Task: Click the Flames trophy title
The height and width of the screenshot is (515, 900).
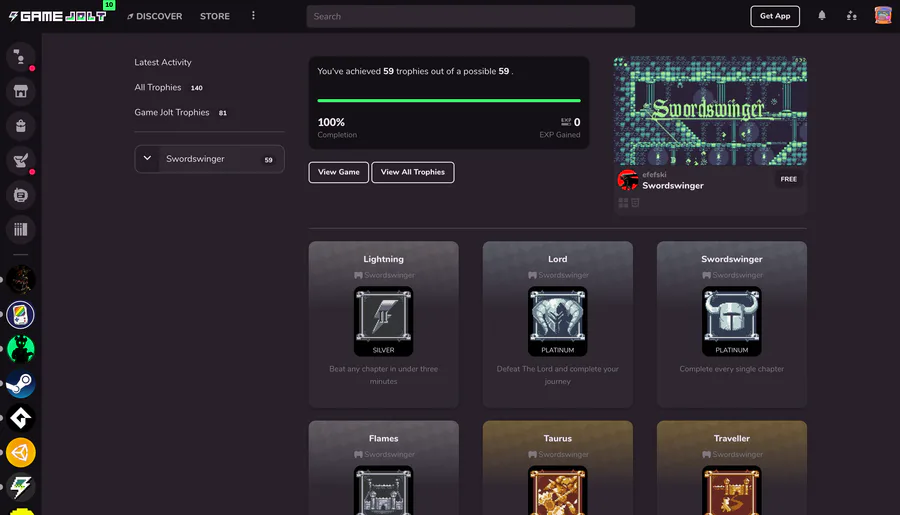Action: tap(383, 438)
